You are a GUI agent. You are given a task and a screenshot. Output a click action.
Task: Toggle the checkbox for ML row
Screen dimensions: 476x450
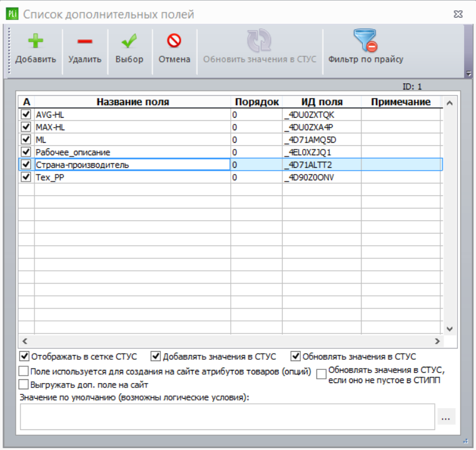click(26, 139)
